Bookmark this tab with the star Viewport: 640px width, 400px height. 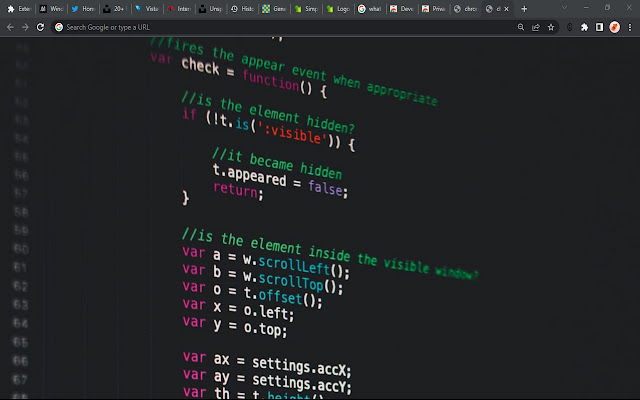point(551,27)
